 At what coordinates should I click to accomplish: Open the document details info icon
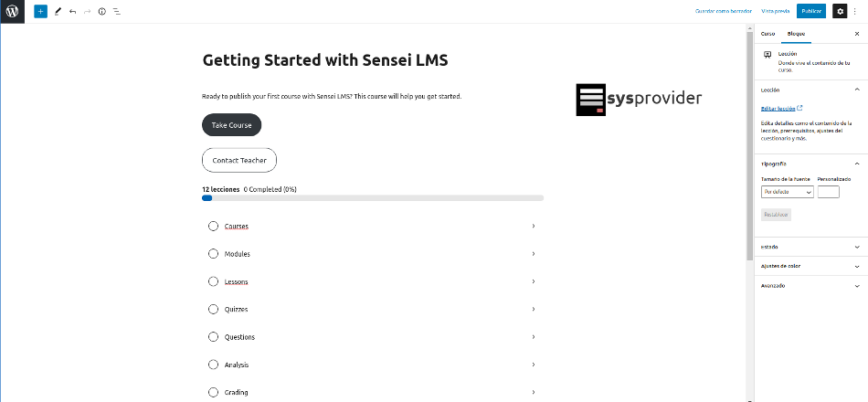[101, 12]
